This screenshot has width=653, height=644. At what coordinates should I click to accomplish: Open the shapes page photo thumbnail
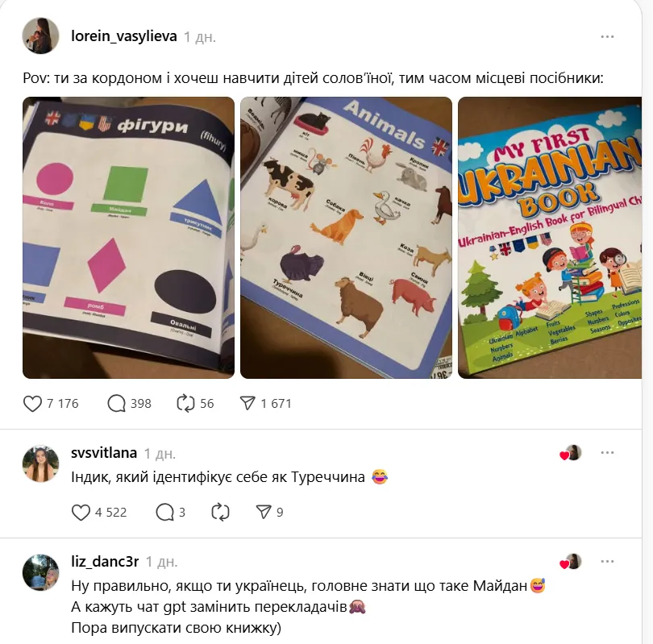(128, 238)
